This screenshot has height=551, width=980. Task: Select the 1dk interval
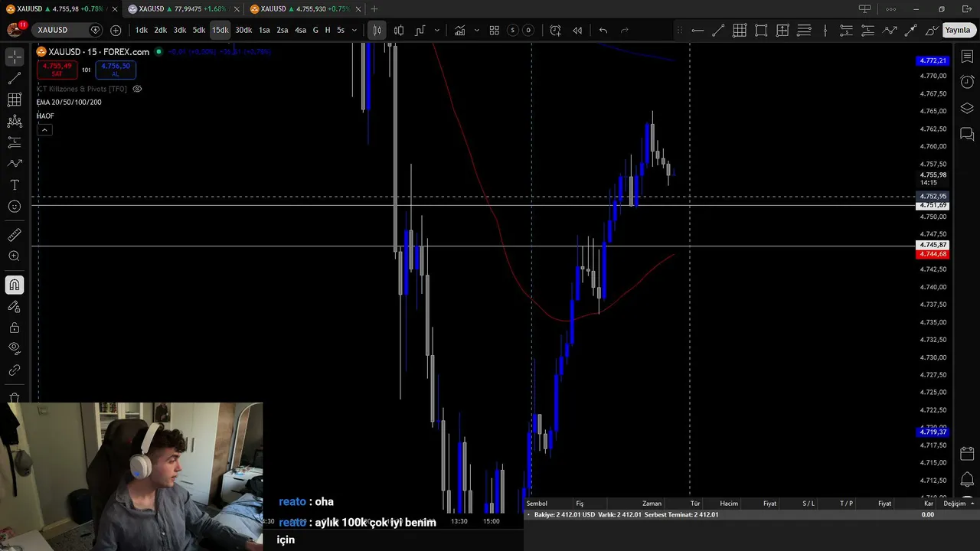tap(142, 30)
